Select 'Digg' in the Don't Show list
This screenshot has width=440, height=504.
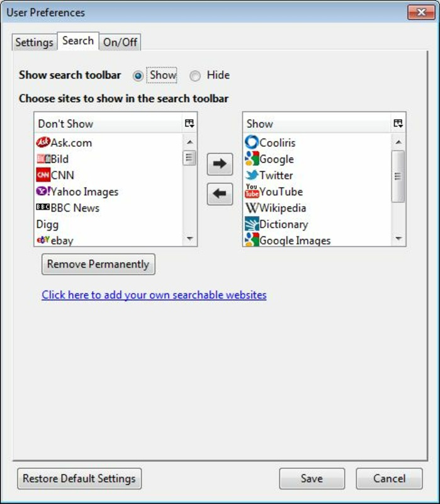coord(48,224)
